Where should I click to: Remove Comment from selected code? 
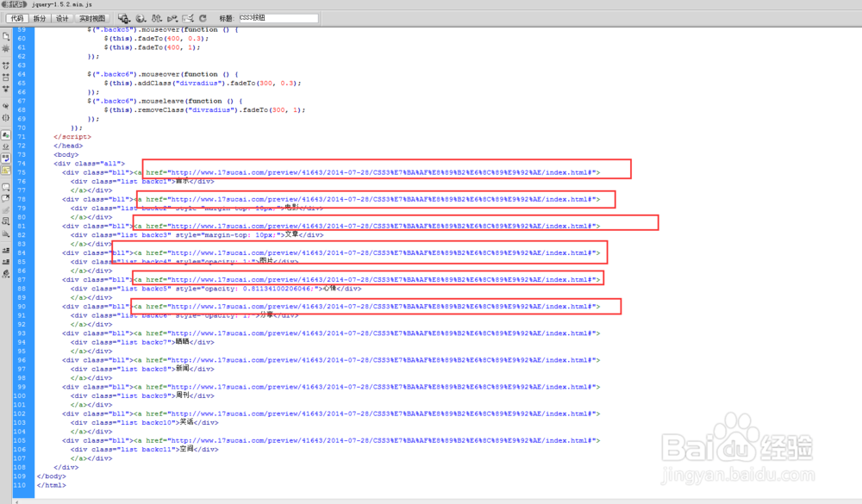[x=6, y=198]
